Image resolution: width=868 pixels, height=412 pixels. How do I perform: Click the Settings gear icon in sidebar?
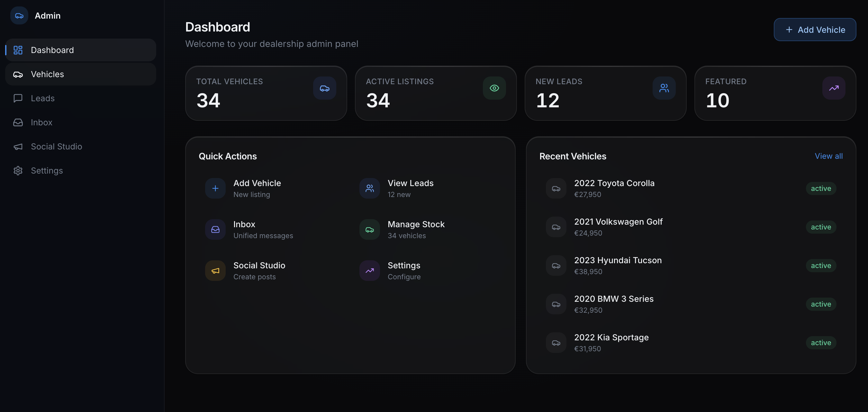click(x=18, y=171)
